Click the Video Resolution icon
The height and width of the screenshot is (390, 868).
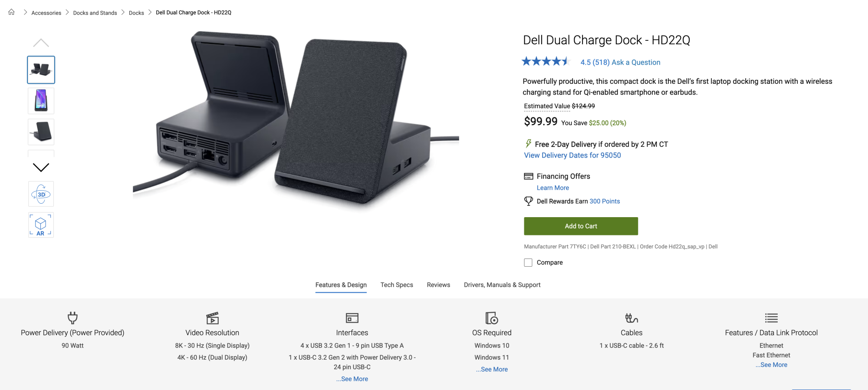(x=212, y=318)
